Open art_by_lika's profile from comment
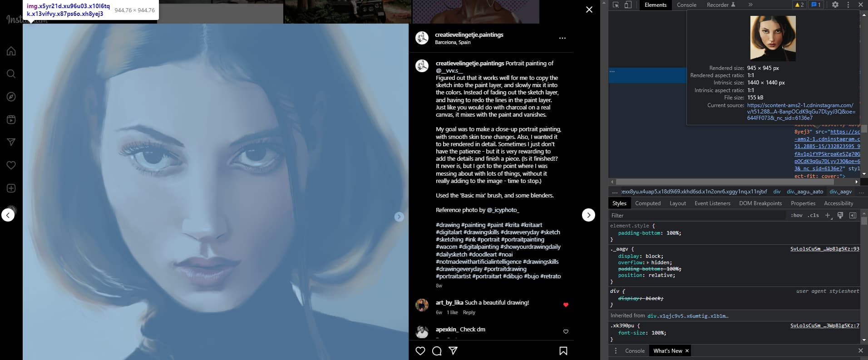The image size is (868, 360). (449, 302)
